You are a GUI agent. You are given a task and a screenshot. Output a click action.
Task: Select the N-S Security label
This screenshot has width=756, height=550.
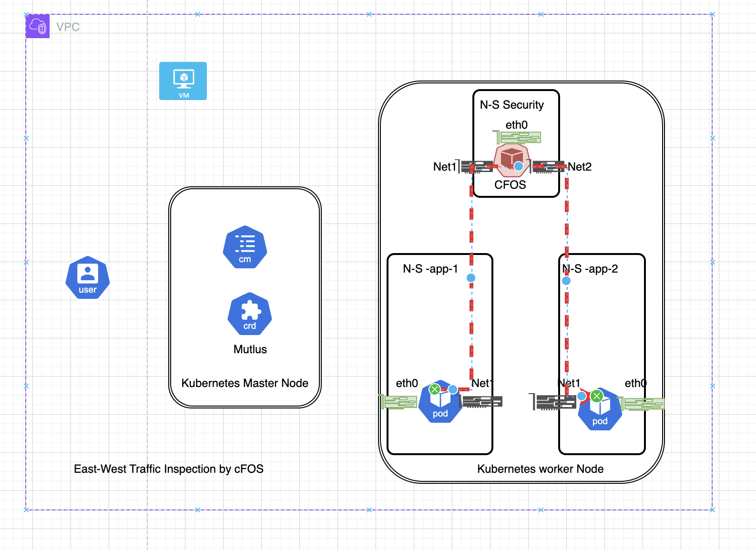coord(512,105)
